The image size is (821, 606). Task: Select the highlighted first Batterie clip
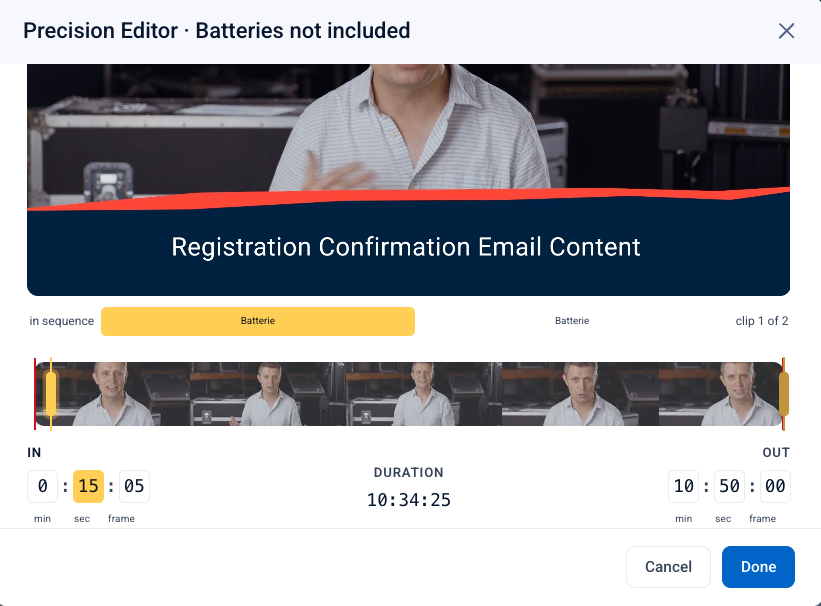click(x=258, y=321)
